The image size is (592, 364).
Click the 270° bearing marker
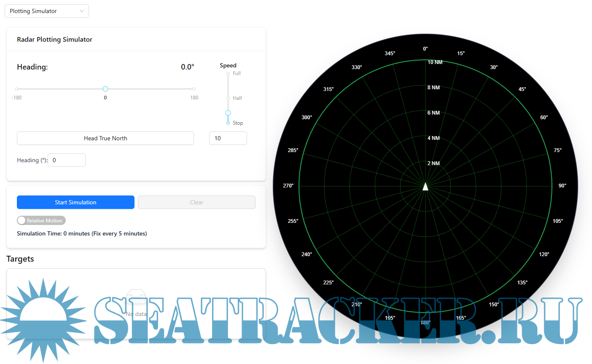[288, 186]
